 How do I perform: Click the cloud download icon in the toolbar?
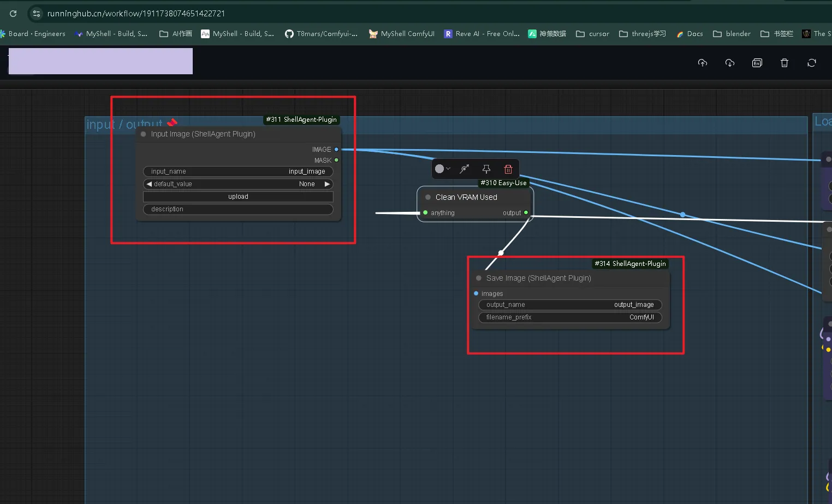tap(730, 63)
